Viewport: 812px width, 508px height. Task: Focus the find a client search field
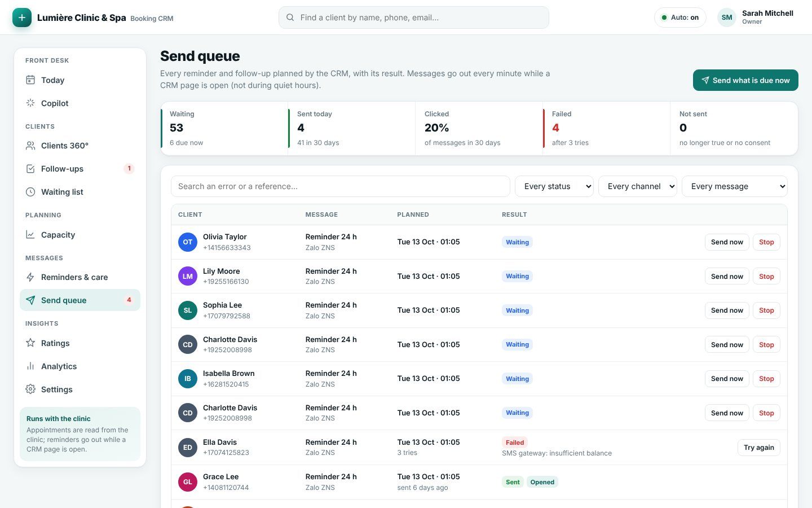coord(414,17)
